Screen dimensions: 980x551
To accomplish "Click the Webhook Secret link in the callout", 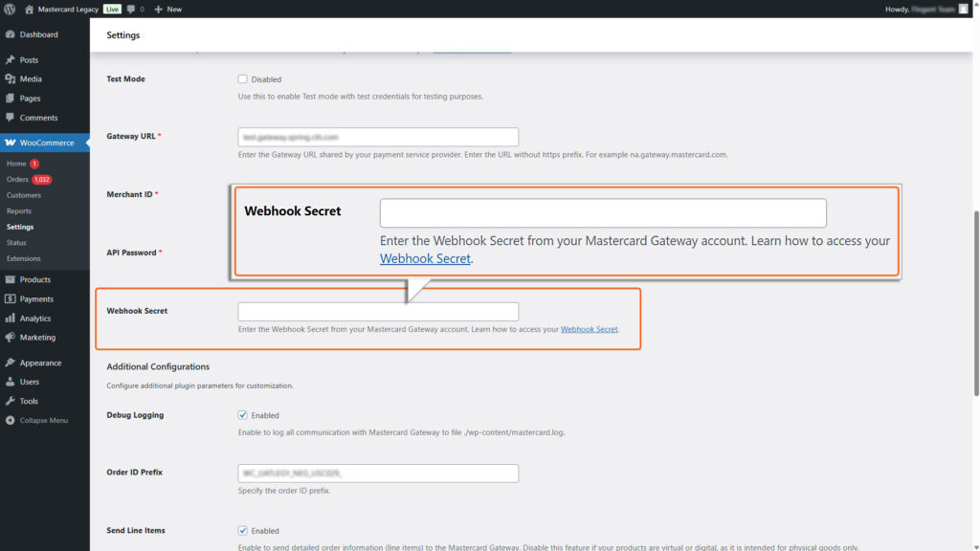I will pyautogui.click(x=425, y=258).
